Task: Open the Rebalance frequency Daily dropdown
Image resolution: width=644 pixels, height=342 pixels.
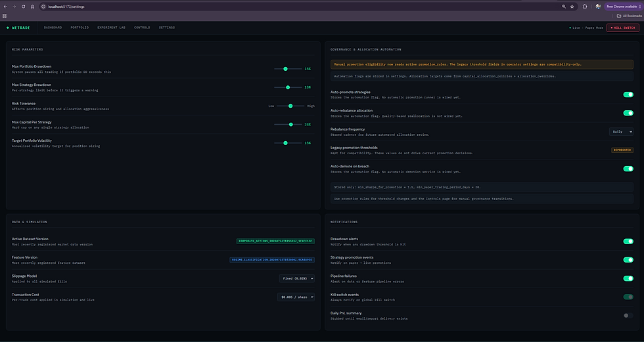Action: 621,132
